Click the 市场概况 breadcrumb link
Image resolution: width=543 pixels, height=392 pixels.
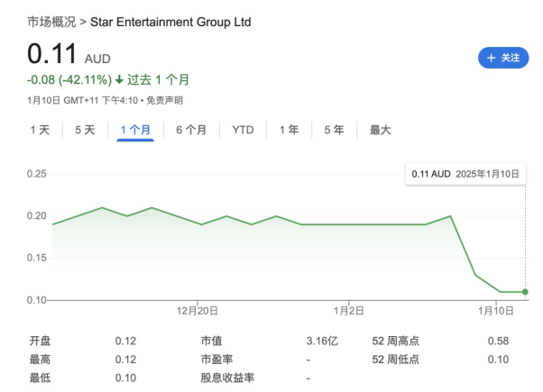51,21
